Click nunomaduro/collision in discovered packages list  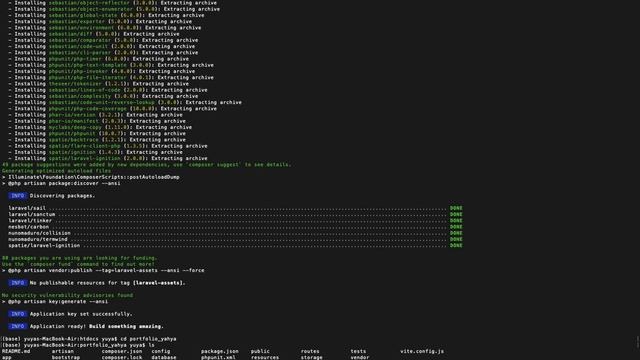[39, 233]
